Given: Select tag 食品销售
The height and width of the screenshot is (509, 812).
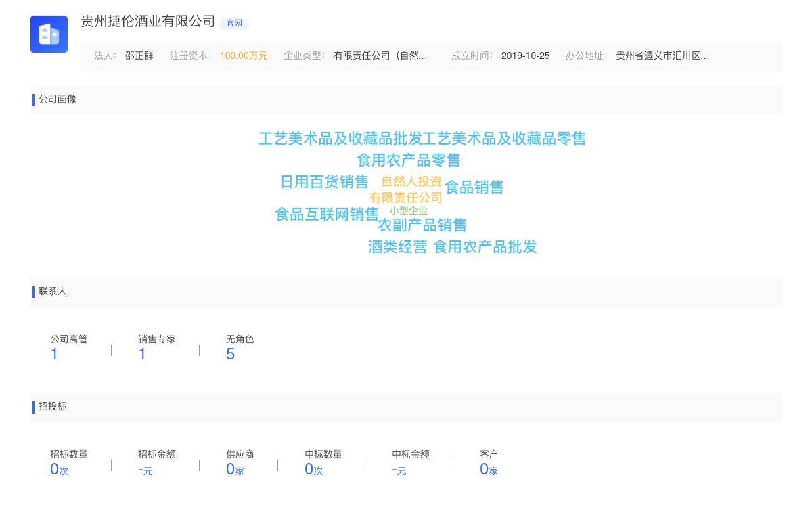Looking at the screenshot, I should click(x=474, y=187).
